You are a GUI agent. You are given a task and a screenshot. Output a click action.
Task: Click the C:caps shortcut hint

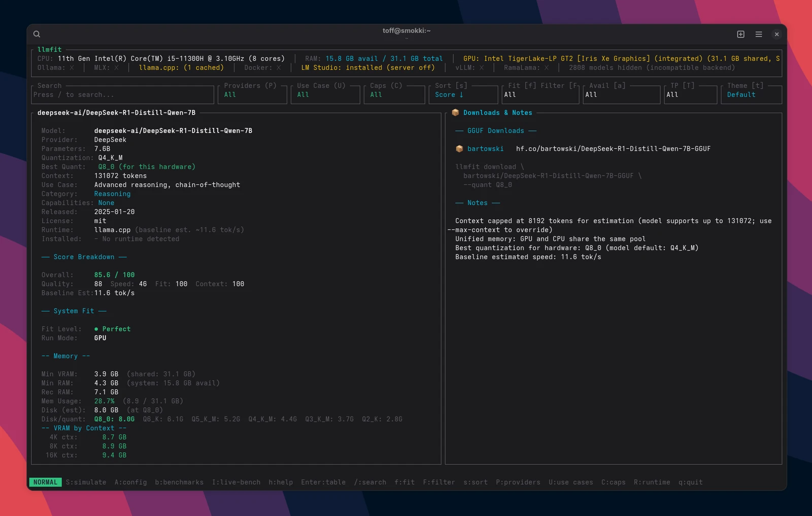614,482
